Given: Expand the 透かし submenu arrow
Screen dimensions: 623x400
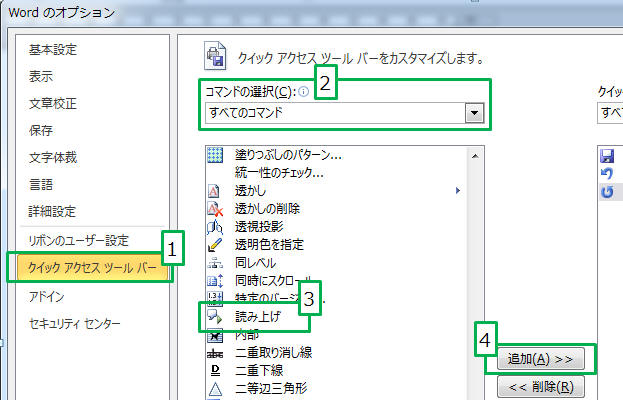Looking at the screenshot, I should (458, 191).
